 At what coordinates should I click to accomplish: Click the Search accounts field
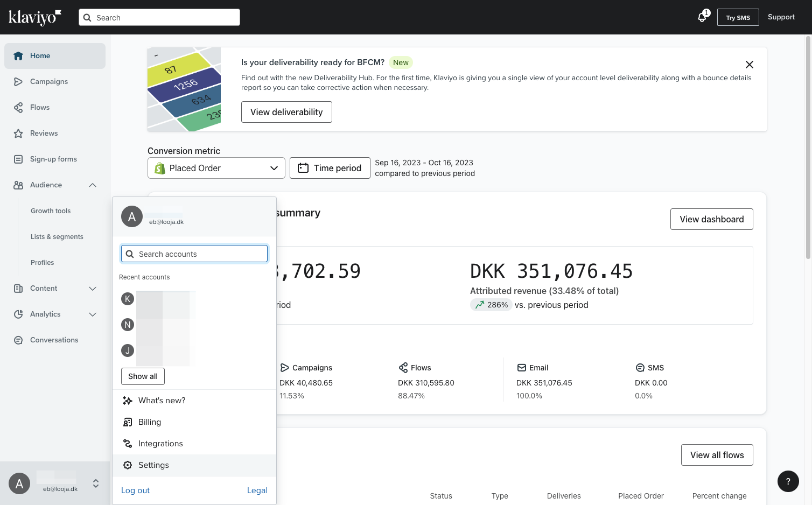(194, 254)
